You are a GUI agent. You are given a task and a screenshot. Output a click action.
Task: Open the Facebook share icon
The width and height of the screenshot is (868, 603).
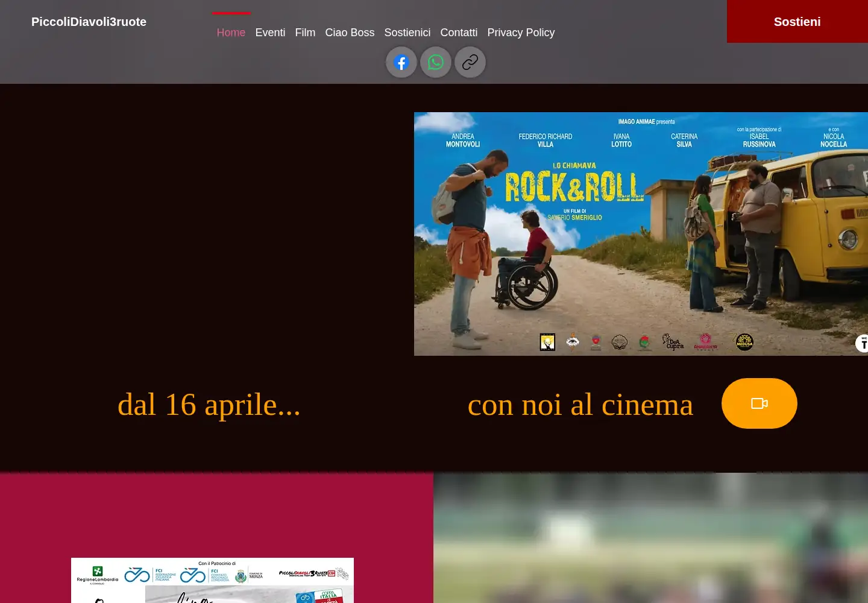pos(401,62)
